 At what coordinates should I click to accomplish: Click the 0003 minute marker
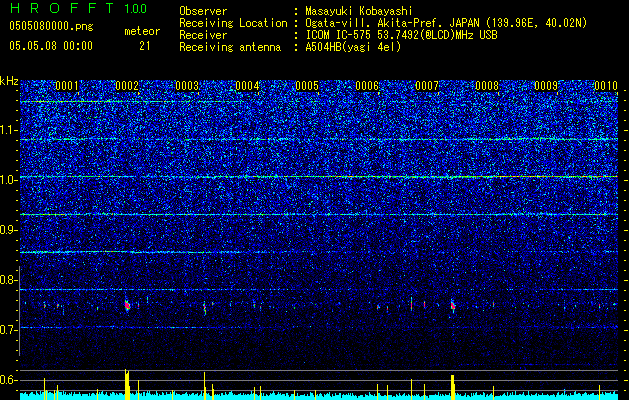[187, 86]
